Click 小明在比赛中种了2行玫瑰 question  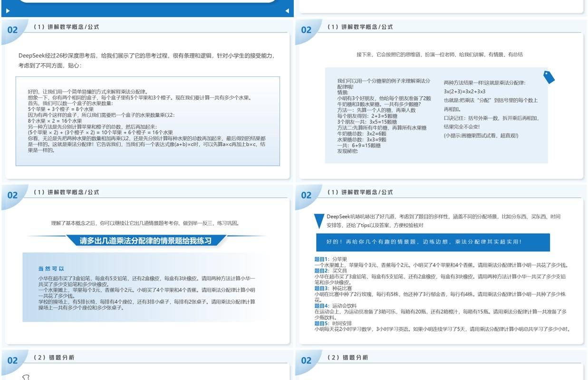coord(440,297)
